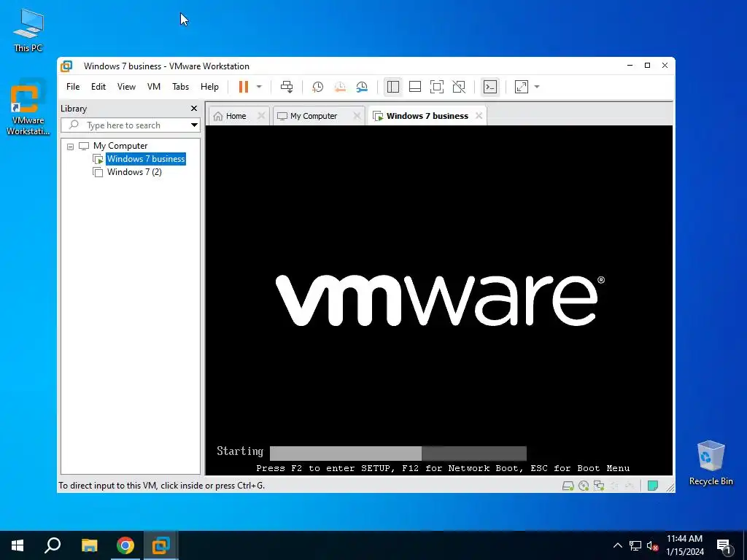Open the notification center icon
The height and width of the screenshot is (560, 747).
click(x=724, y=546)
